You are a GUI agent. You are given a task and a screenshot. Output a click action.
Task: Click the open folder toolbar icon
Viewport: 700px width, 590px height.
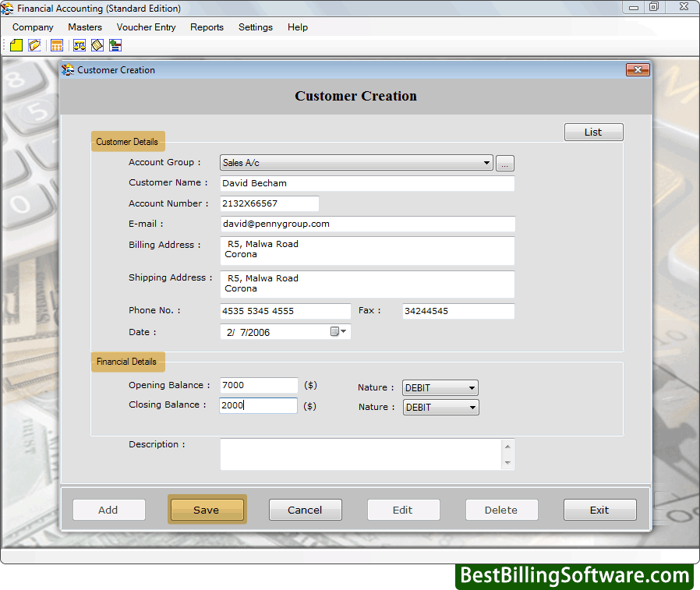(34, 45)
